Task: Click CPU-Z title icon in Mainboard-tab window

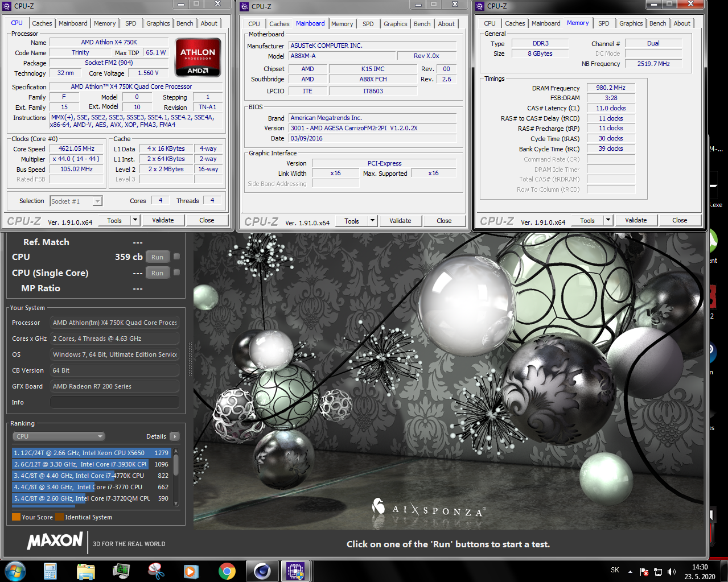Action: click(245, 6)
